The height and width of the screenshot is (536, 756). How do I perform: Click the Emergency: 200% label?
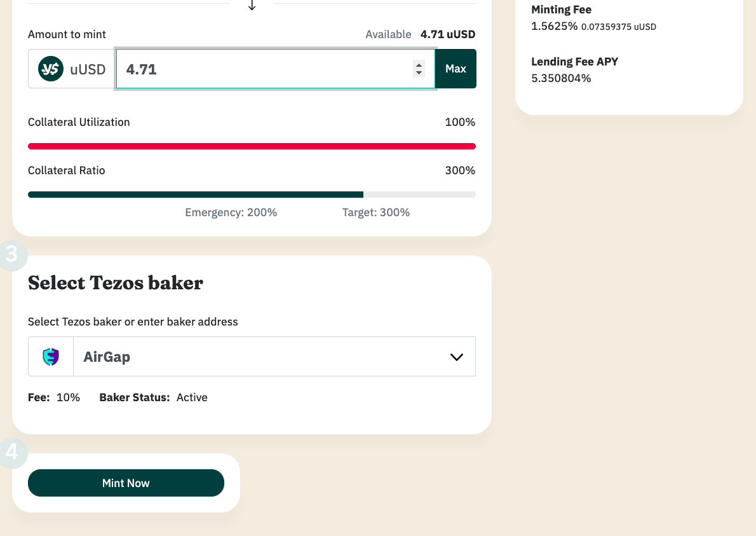[x=231, y=212]
